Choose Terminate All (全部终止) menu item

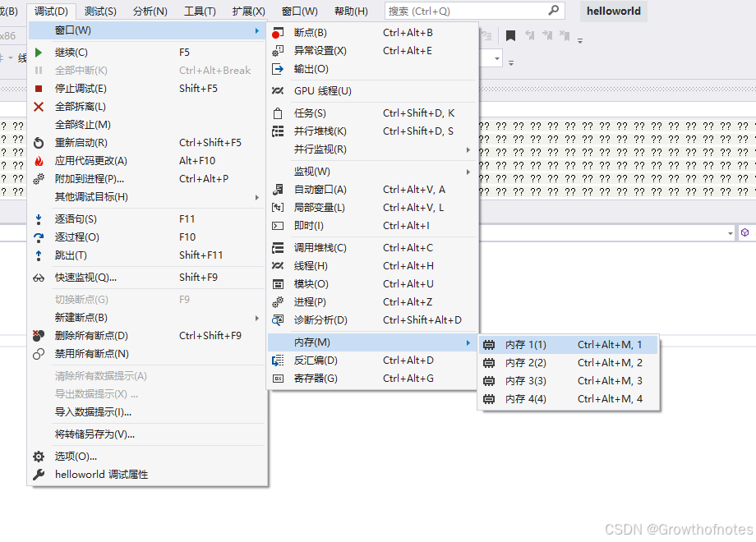pyautogui.click(x=147, y=126)
